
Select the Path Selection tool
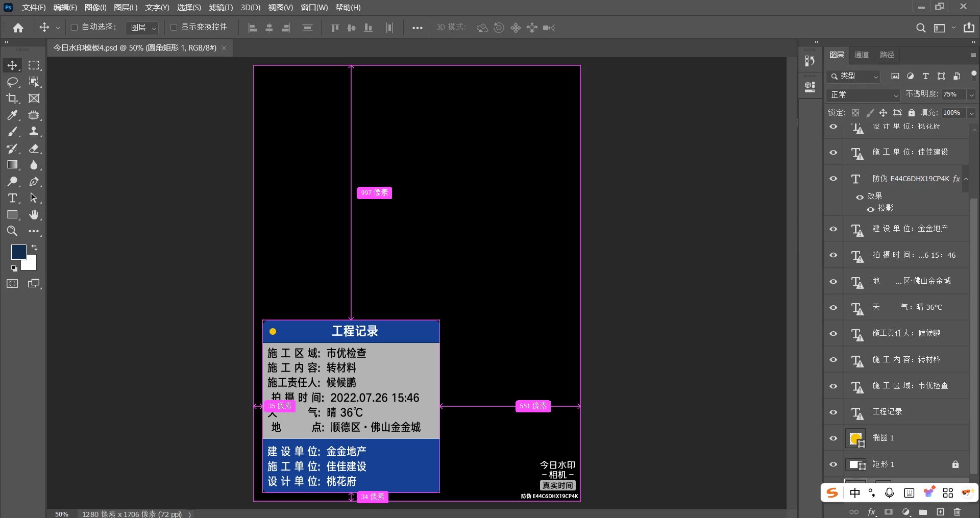[34, 198]
